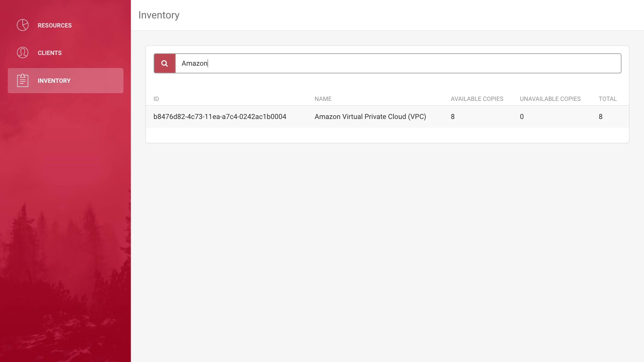Click the total value in result row
Viewport: 644px width, 362px height.
tap(600, 117)
